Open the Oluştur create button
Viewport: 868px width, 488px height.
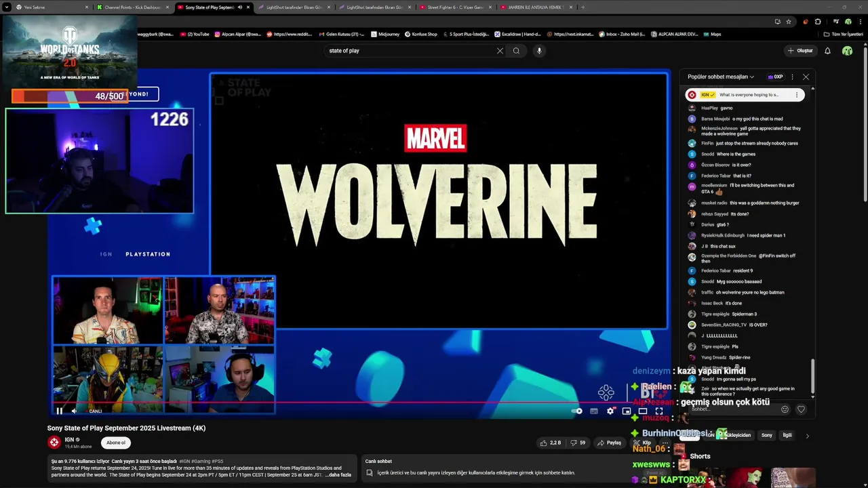(800, 51)
